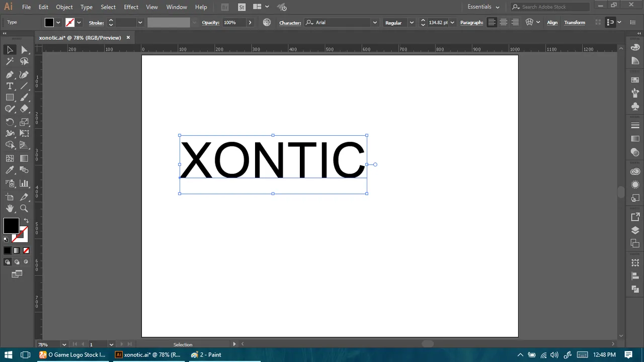Choose the Slice tool
Image resolution: width=644 pixels, height=362 pixels.
click(24, 197)
